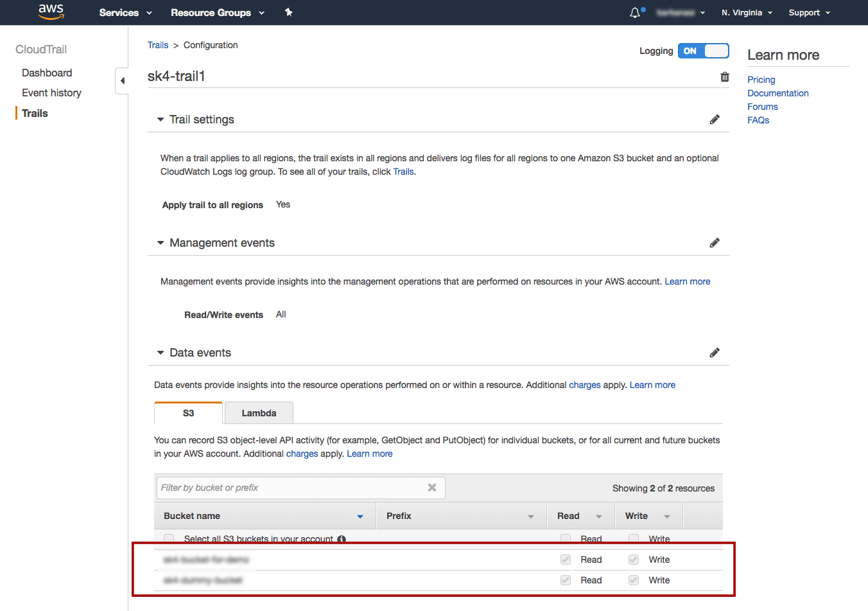Open the Support dropdown

point(810,12)
